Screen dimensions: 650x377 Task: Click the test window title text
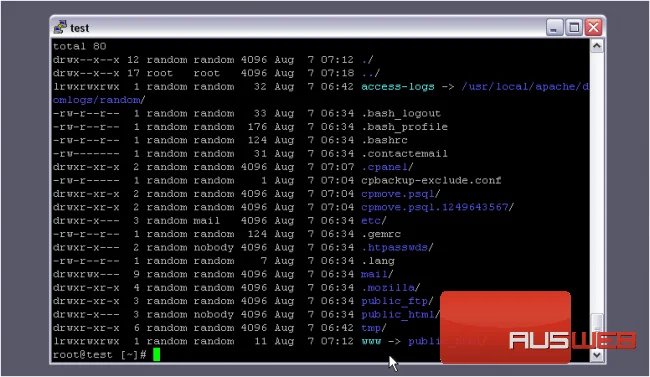pos(80,28)
